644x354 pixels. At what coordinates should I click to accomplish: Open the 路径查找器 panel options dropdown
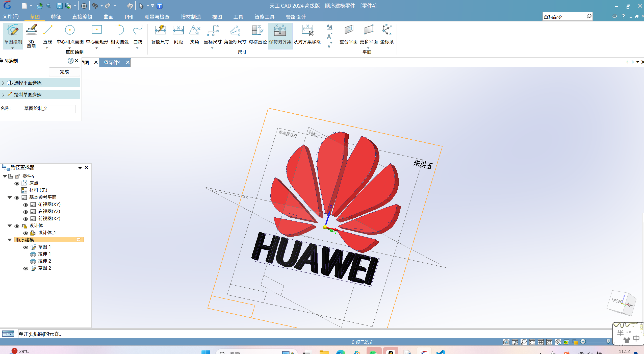pos(80,167)
